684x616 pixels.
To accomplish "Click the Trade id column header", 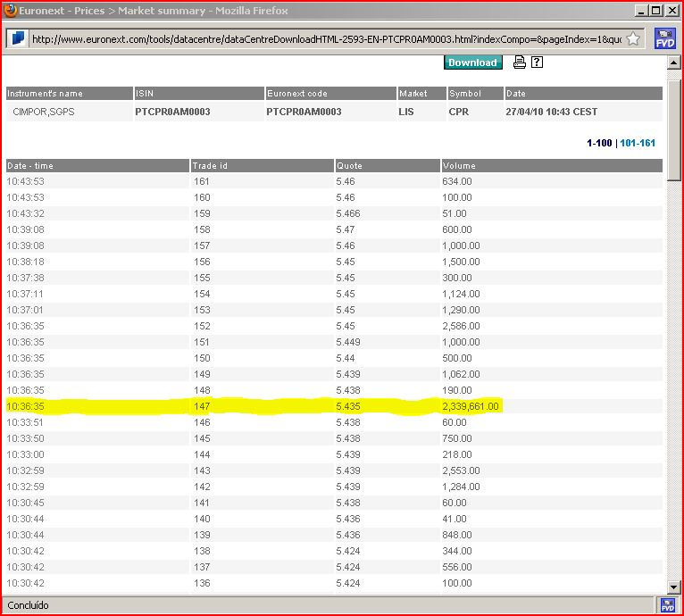I will coord(263,166).
